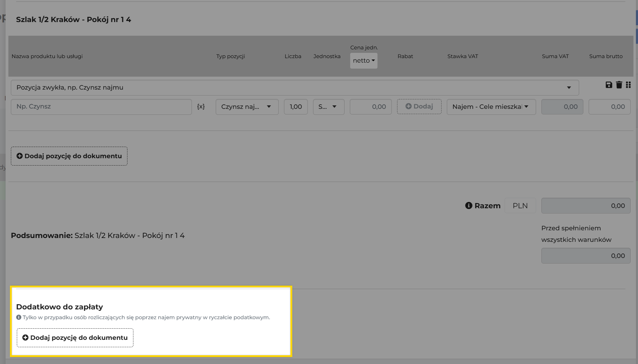
Task: Insert a variable with the {x} icon
Action: [x=201, y=106]
